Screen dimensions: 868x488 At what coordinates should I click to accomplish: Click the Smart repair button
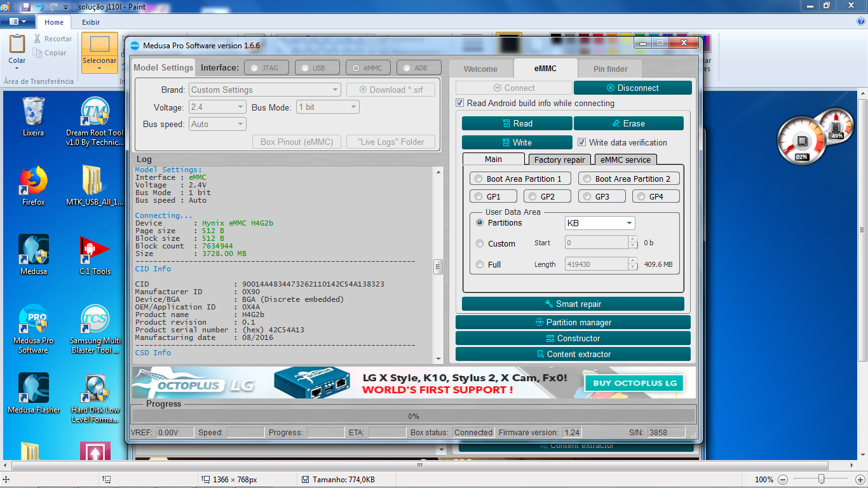(x=573, y=304)
